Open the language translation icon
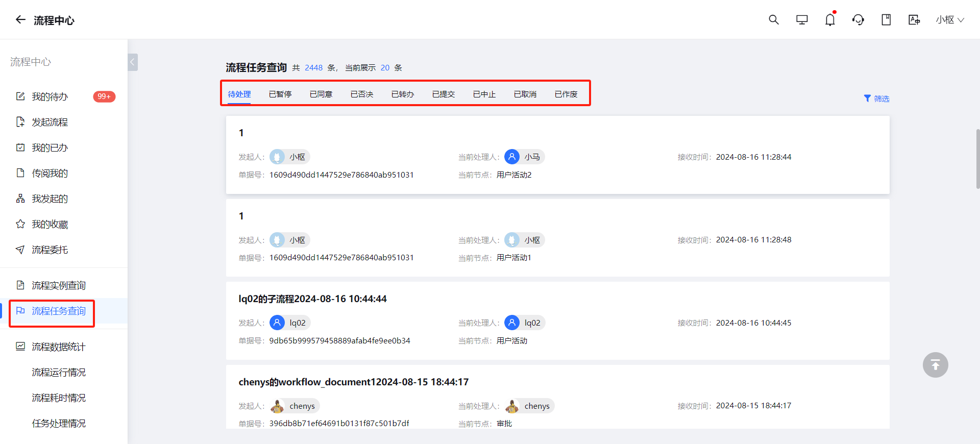The image size is (980, 444). 914,20
